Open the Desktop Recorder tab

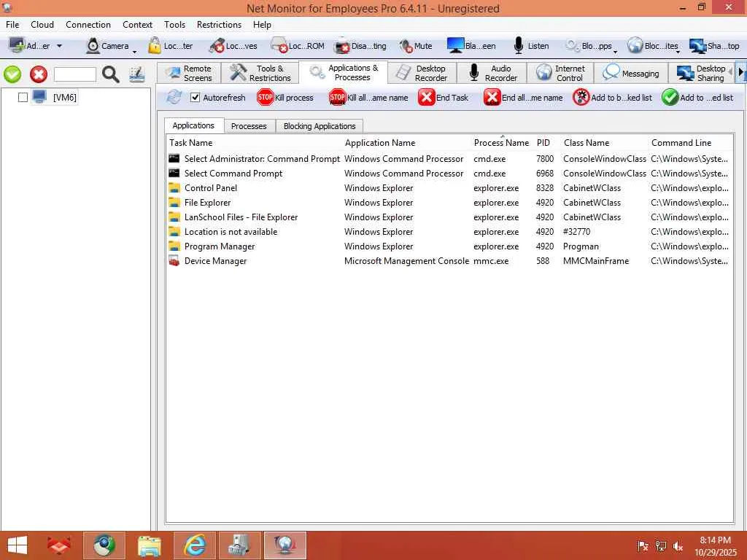[x=422, y=73]
